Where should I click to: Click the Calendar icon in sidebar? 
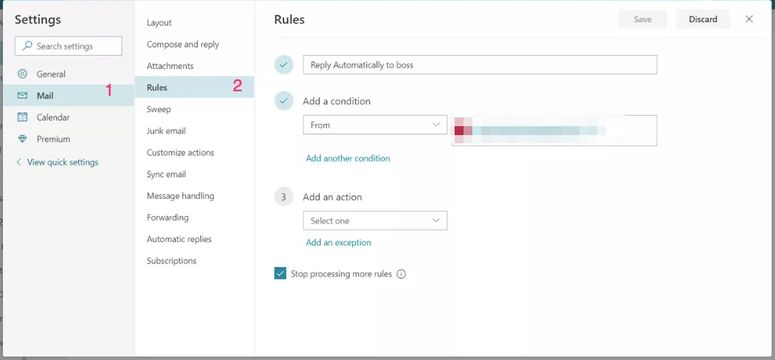pyautogui.click(x=22, y=117)
